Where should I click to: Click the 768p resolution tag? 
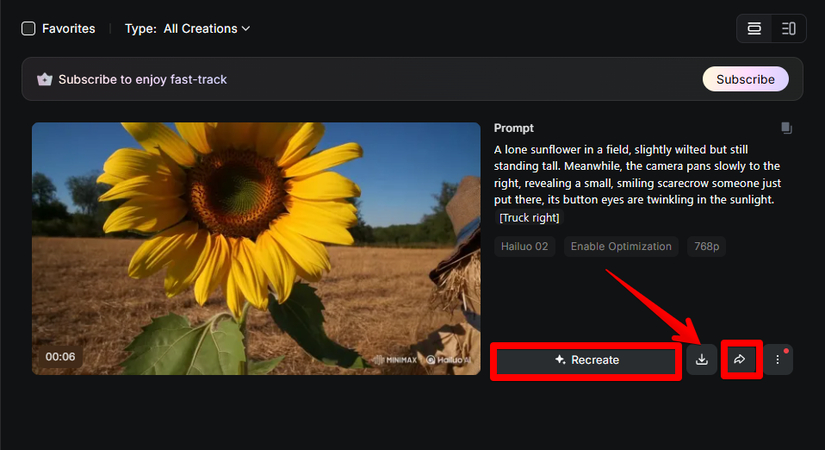coord(706,246)
